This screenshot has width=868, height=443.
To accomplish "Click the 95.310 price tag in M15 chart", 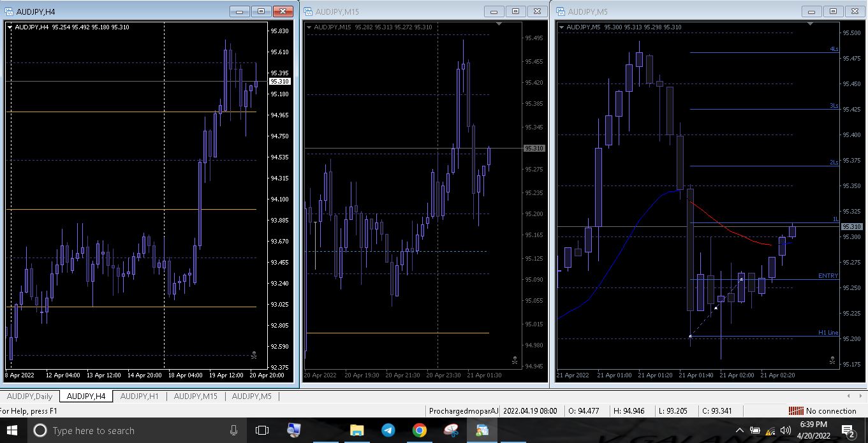I will tap(534, 149).
